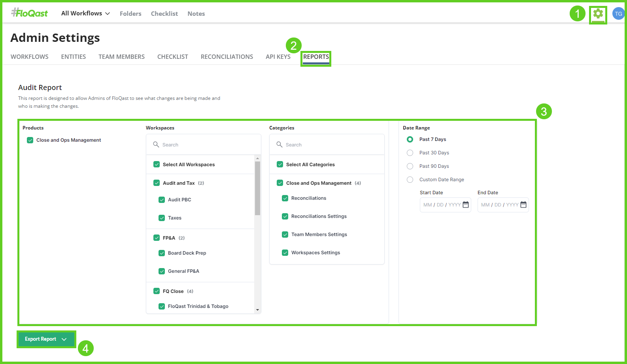Select the REPORTS tab
This screenshot has width=627, height=364.
[316, 57]
